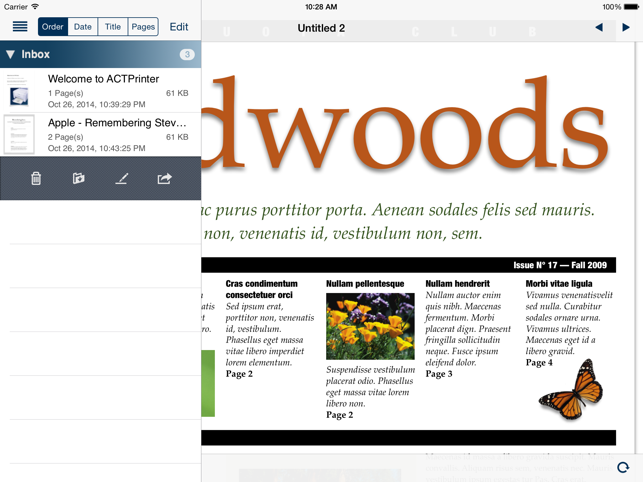Go to previous page arrow
This screenshot has width=643, height=482.
[x=599, y=28]
